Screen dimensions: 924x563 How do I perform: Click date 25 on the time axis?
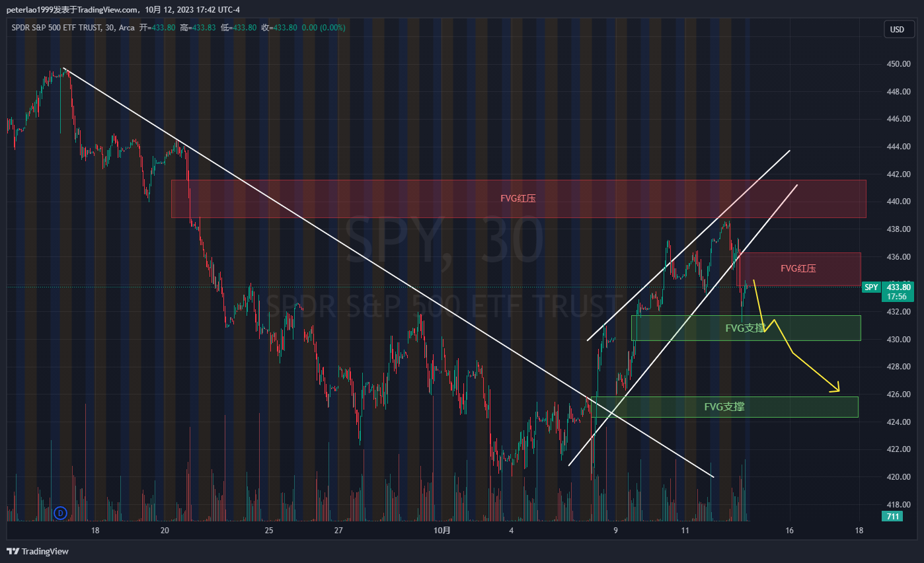[x=268, y=531]
